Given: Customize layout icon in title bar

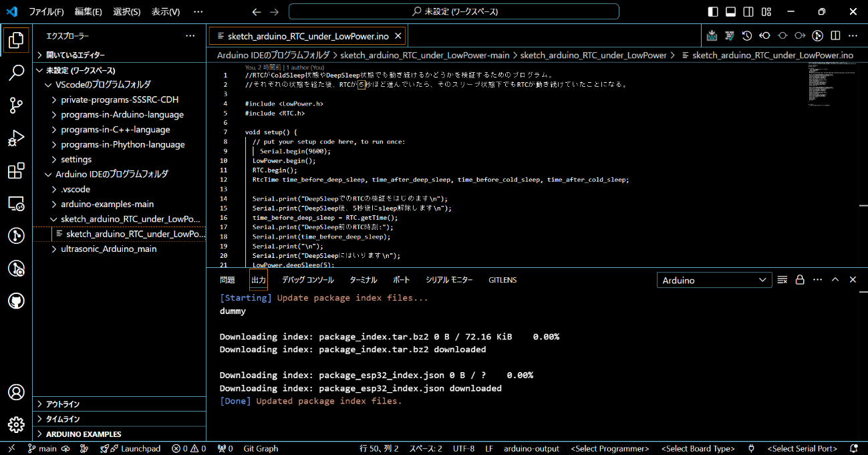Looking at the screenshot, I should tap(767, 12).
